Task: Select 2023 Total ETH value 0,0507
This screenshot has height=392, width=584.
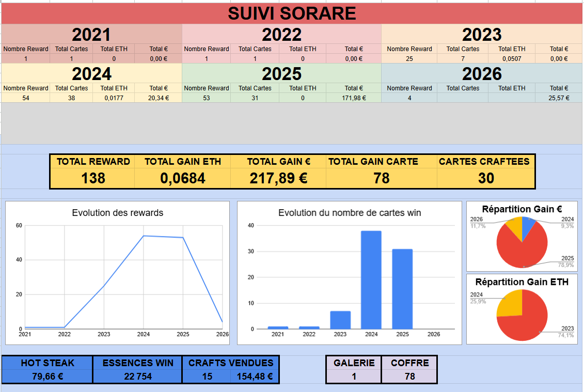Action: coord(512,58)
